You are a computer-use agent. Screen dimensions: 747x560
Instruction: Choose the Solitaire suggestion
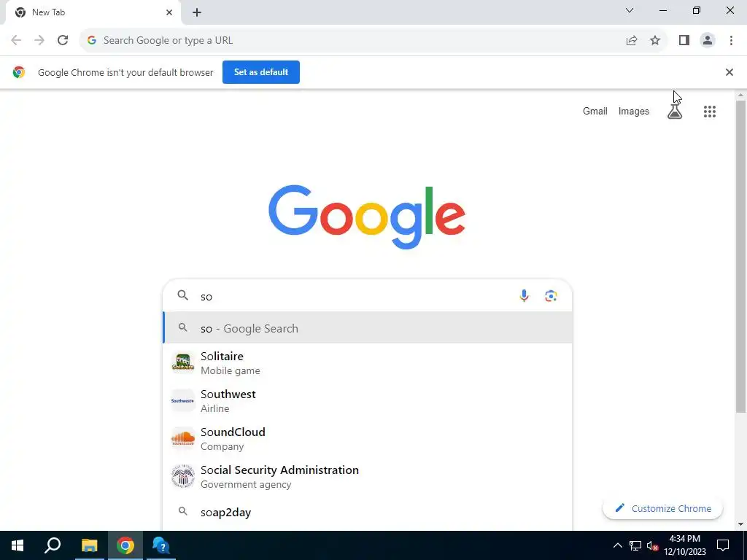[x=368, y=363]
